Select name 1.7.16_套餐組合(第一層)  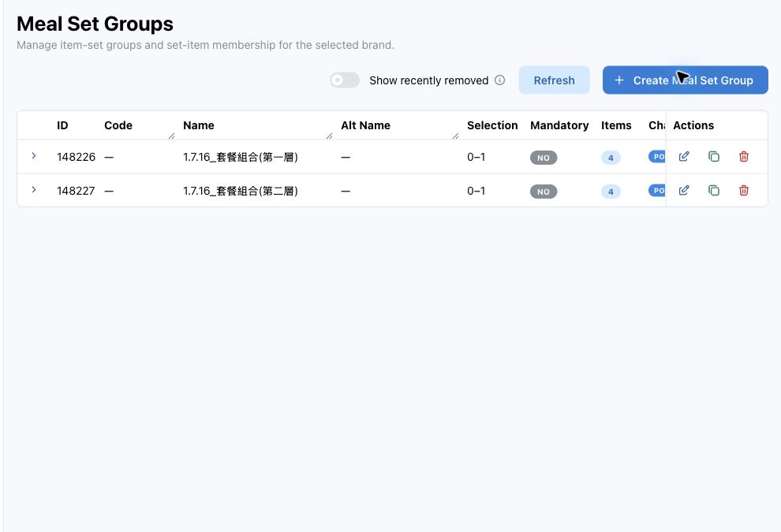[240, 157]
